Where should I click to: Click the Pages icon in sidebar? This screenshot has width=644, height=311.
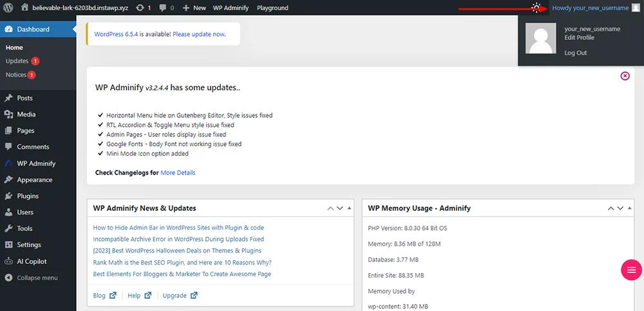pos(8,131)
